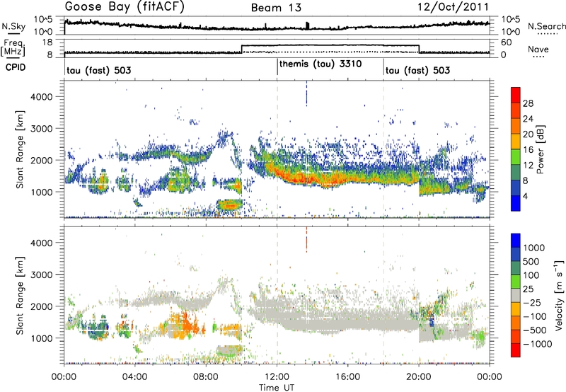The image size is (566, 392).
Task: Click the 'themis (tau) 3310' CPID label
Action: 320,64
